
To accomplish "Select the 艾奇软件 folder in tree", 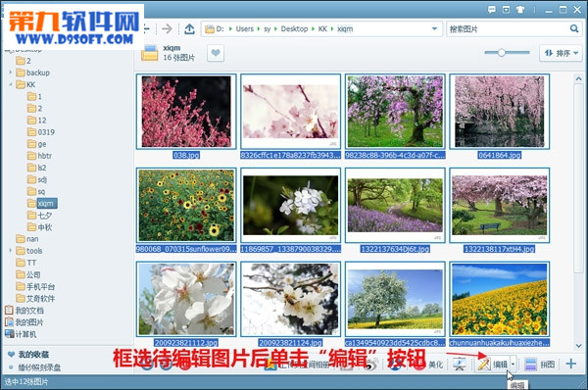I will (35, 299).
